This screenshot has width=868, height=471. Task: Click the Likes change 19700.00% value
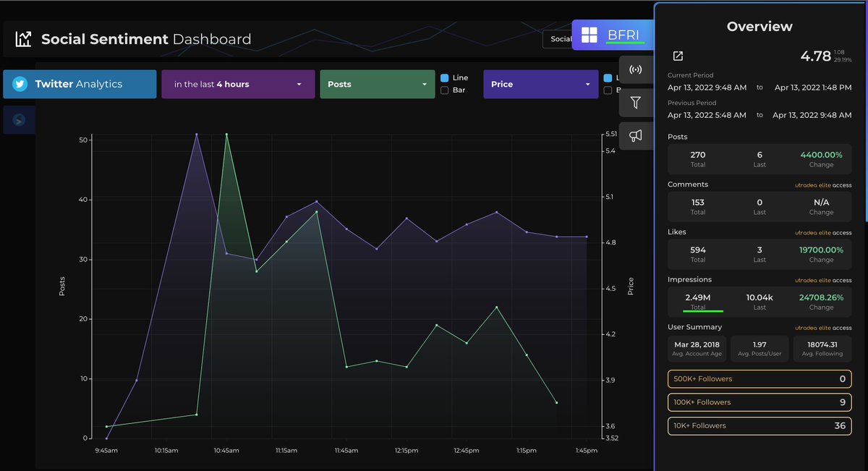pos(821,250)
